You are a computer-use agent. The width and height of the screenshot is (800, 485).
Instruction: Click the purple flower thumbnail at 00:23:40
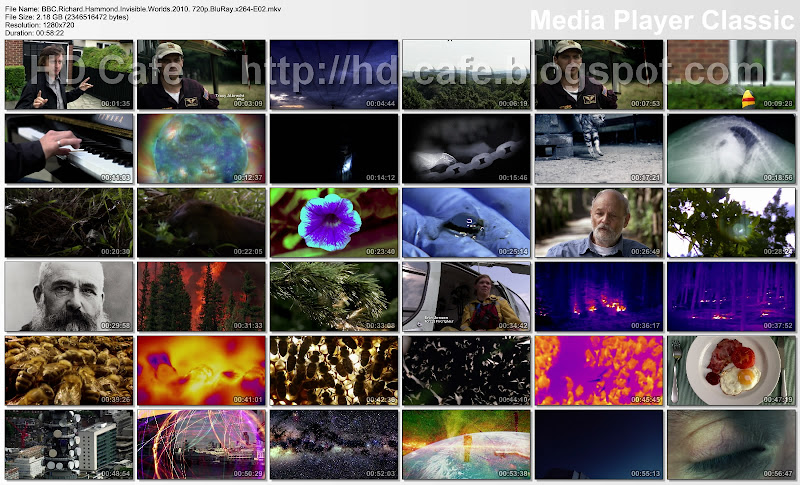(334, 222)
